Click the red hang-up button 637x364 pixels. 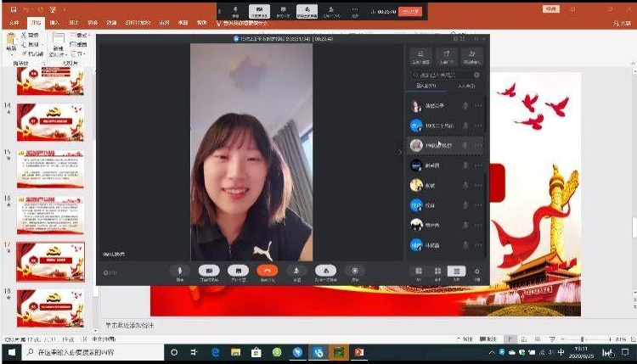coord(268,272)
